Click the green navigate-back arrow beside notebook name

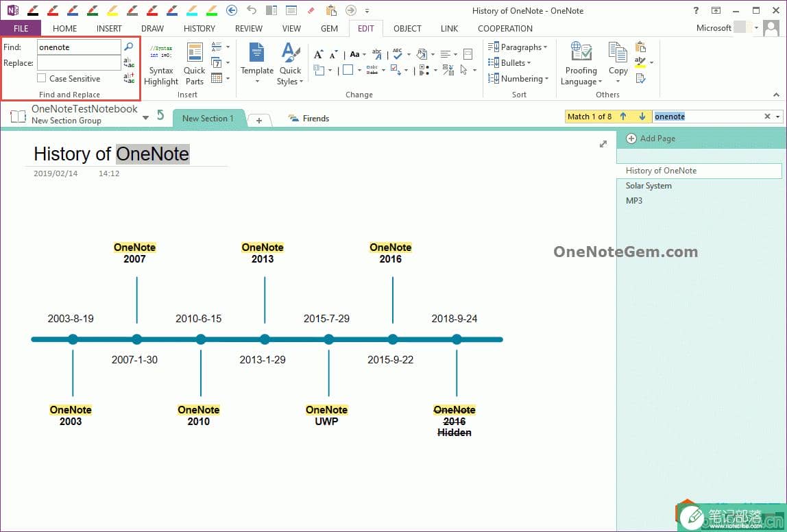pyautogui.click(x=160, y=115)
